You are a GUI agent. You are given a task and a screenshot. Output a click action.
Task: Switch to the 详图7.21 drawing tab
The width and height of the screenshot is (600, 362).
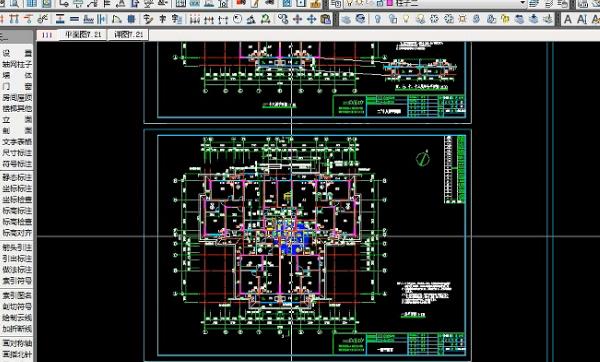coord(129,34)
